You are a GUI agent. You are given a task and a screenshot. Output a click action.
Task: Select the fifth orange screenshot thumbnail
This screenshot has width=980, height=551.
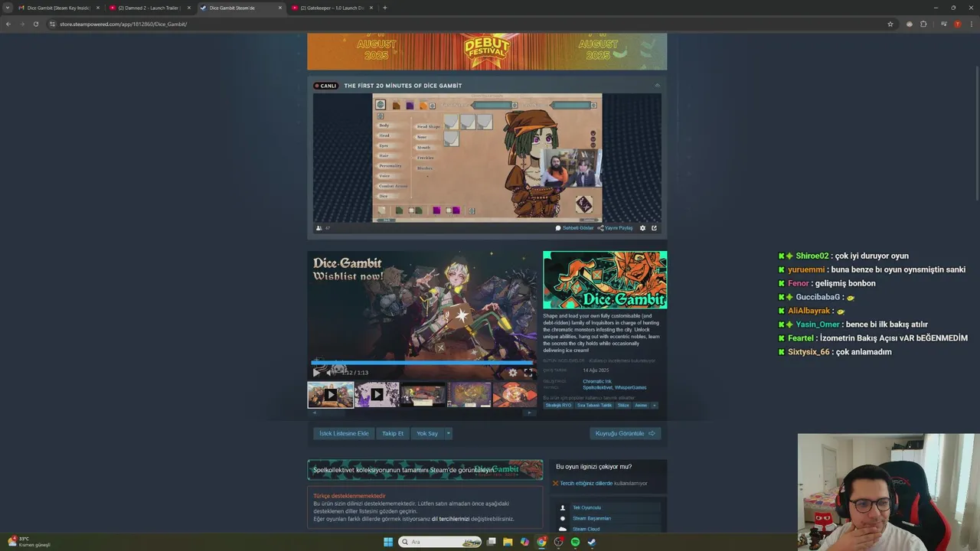(x=514, y=395)
